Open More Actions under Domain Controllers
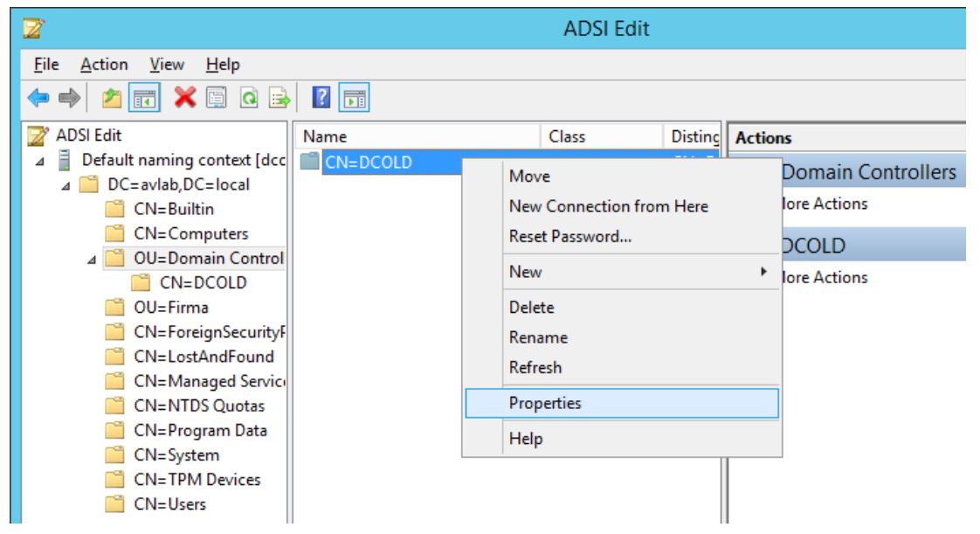This screenshot has height=534, width=980. coord(825,204)
